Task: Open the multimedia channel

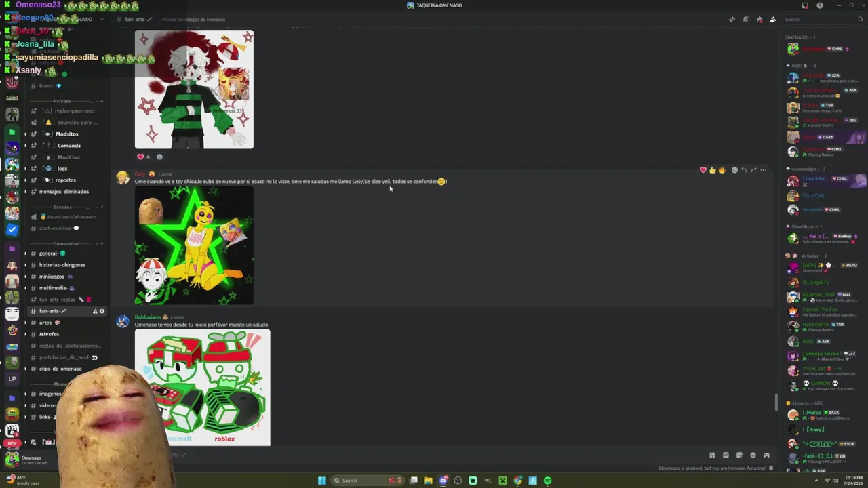Action: coord(66,288)
